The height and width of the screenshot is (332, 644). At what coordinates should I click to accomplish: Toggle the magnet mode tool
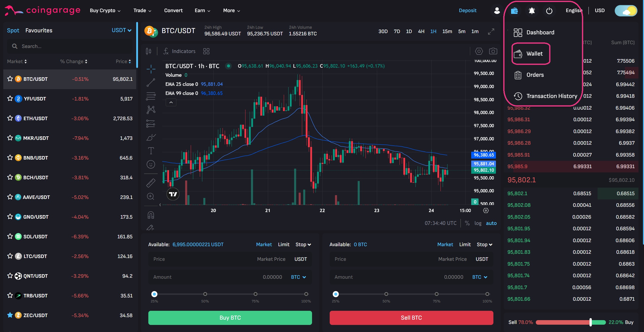[151, 215]
